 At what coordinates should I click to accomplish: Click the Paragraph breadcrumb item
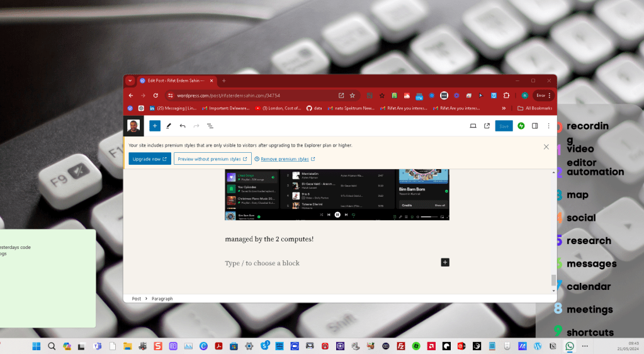coord(162,299)
